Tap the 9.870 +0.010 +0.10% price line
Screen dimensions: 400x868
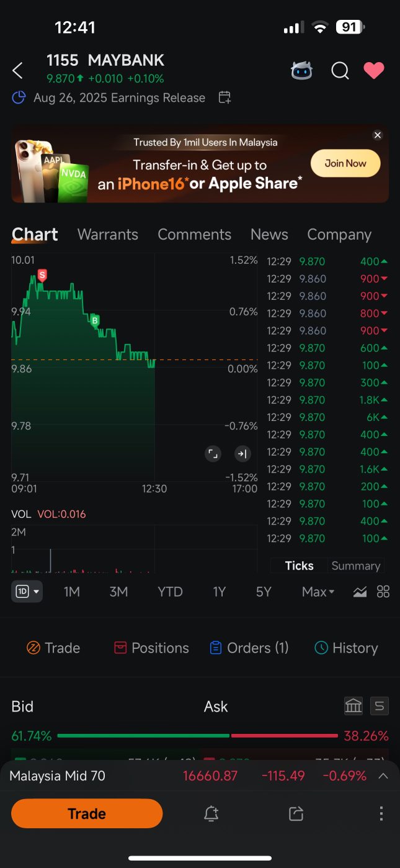click(x=105, y=79)
